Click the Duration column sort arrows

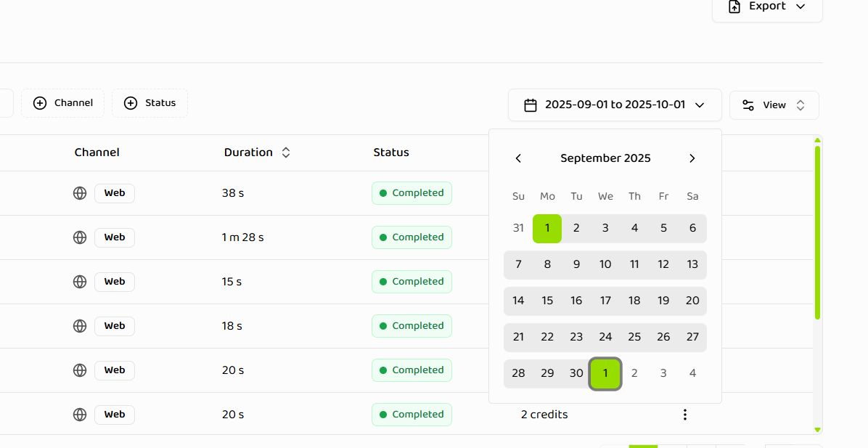pos(285,152)
